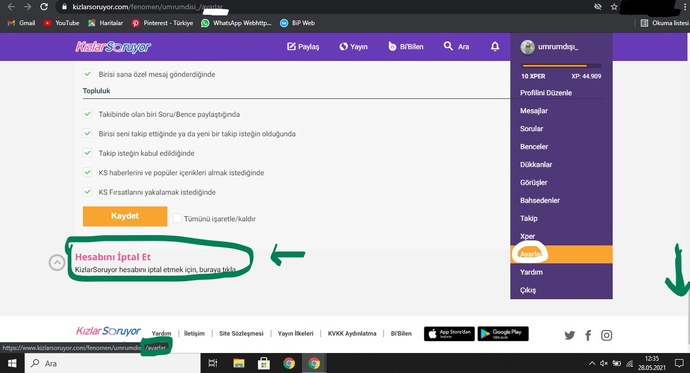
Task: Open Bi'Bilen in the header
Action: click(406, 47)
